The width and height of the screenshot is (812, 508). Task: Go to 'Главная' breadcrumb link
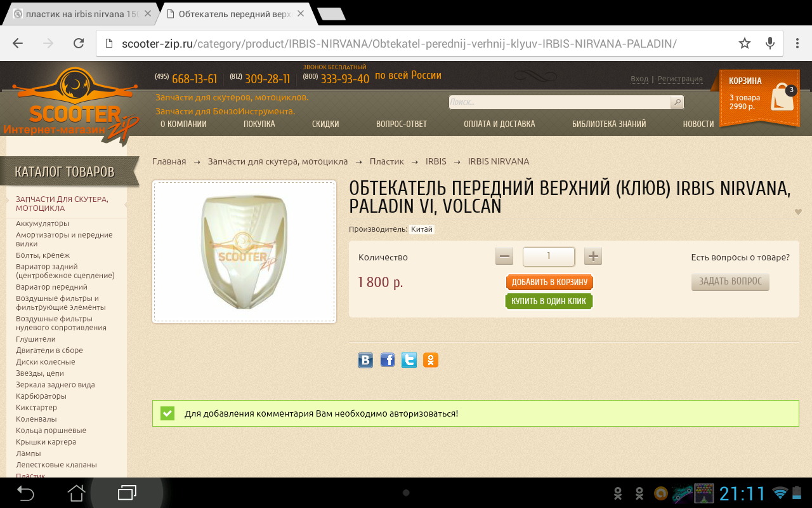pos(169,161)
